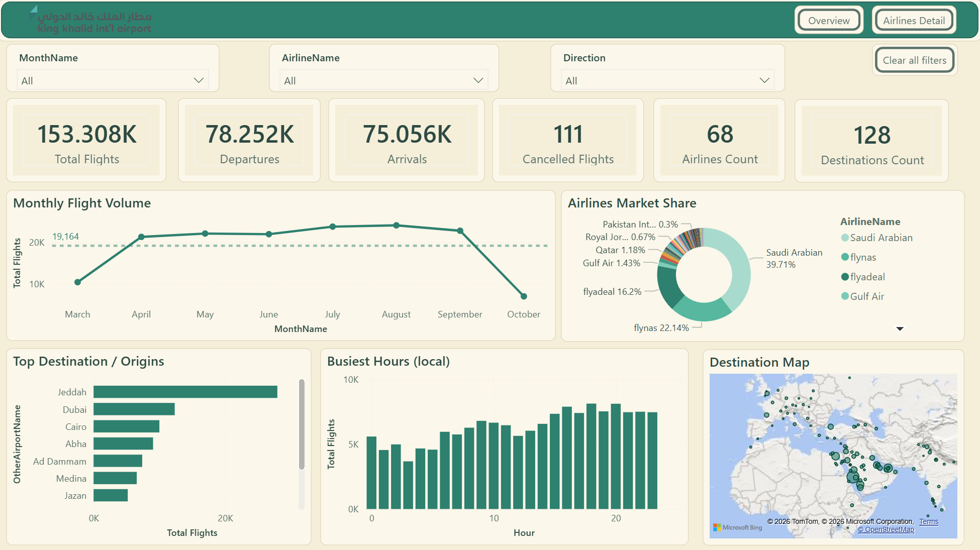Click the Top Destination chart scrollbar
The width and height of the screenshot is (980, 550).
tap(302, 424)
